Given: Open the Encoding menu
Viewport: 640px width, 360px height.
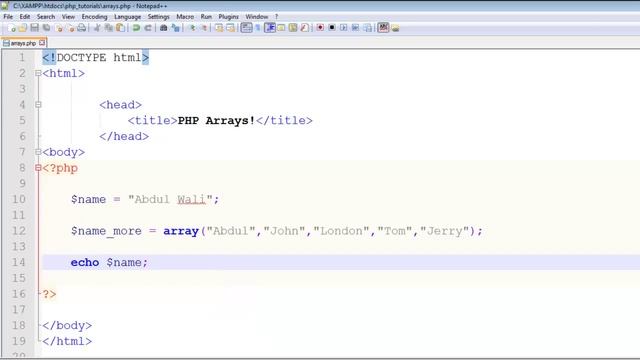Looking at the screenshot, I should pos(94,17).
